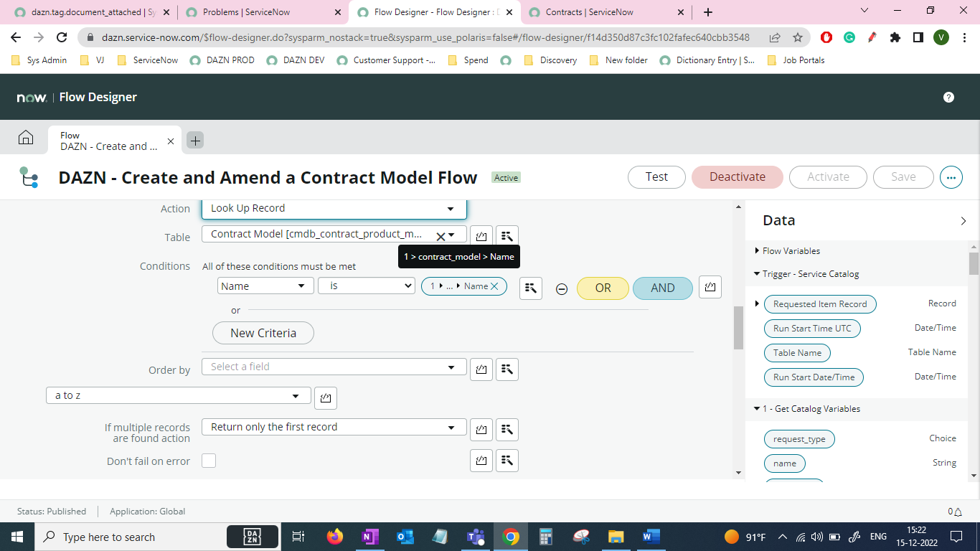
Task: Reload the browser page
Action: pos(62,37)
